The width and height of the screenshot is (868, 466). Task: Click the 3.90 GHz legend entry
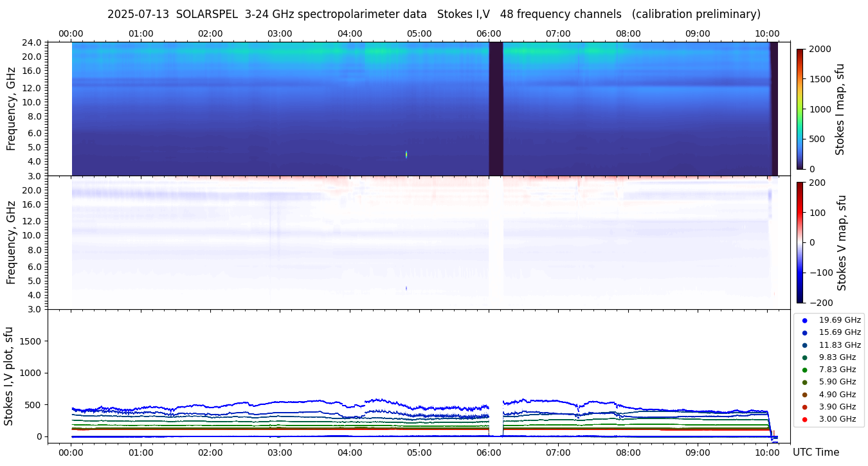[829, 407]
